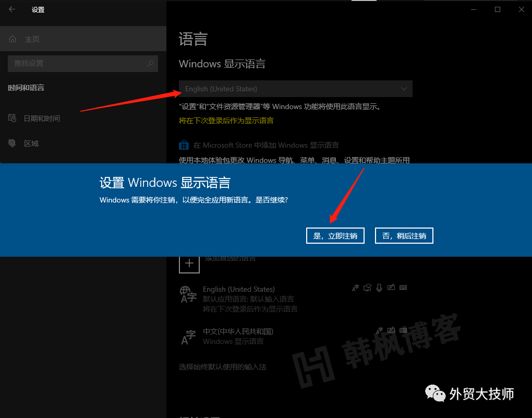Click the magnifier icon in search box

pos(150,63)
